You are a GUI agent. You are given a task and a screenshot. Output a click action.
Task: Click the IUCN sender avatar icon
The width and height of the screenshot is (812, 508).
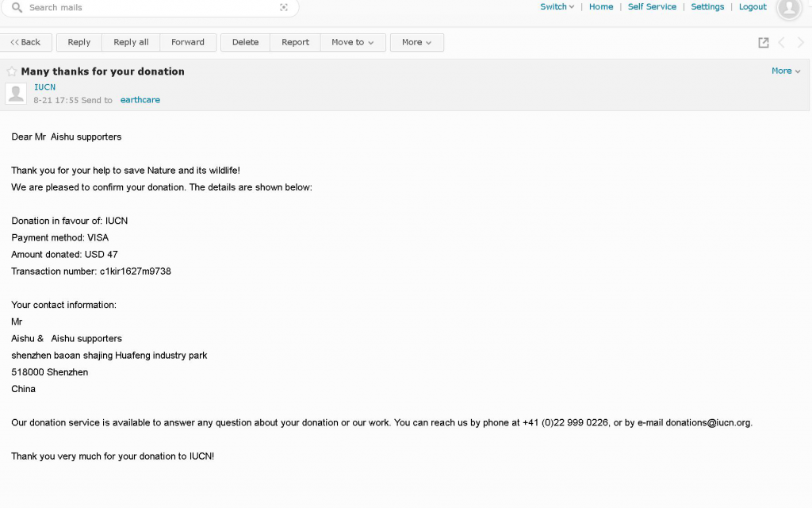16,94
